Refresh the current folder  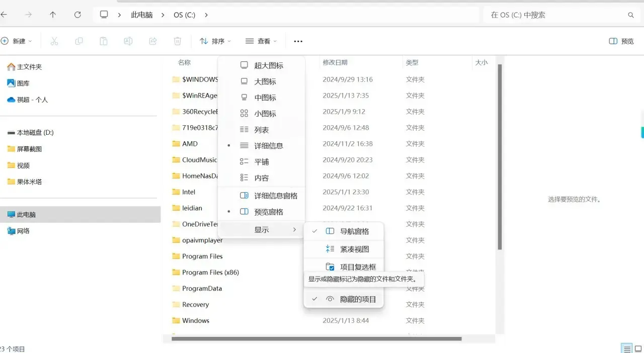(77, 15)
